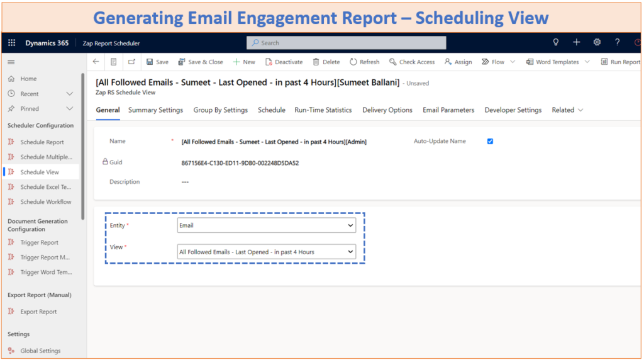Open the Flow dropdown arrow

point(513,62)
